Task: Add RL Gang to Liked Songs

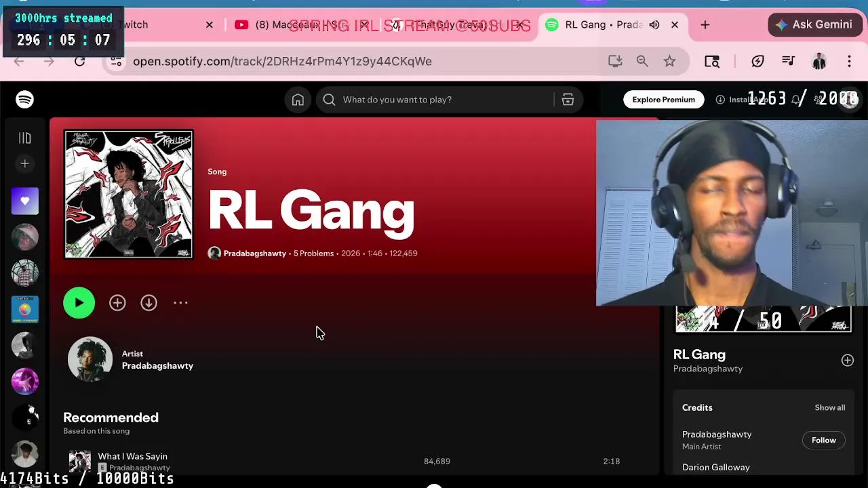Action: [x=117, y=303]
